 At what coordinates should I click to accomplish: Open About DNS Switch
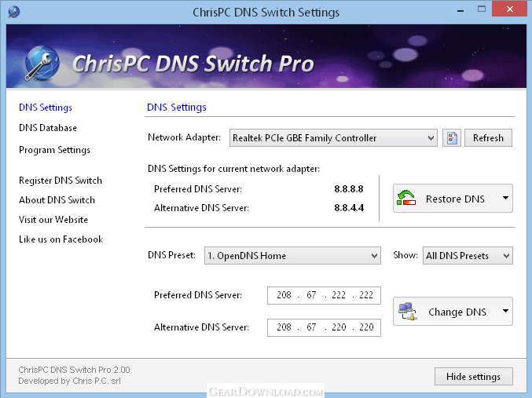57,200
